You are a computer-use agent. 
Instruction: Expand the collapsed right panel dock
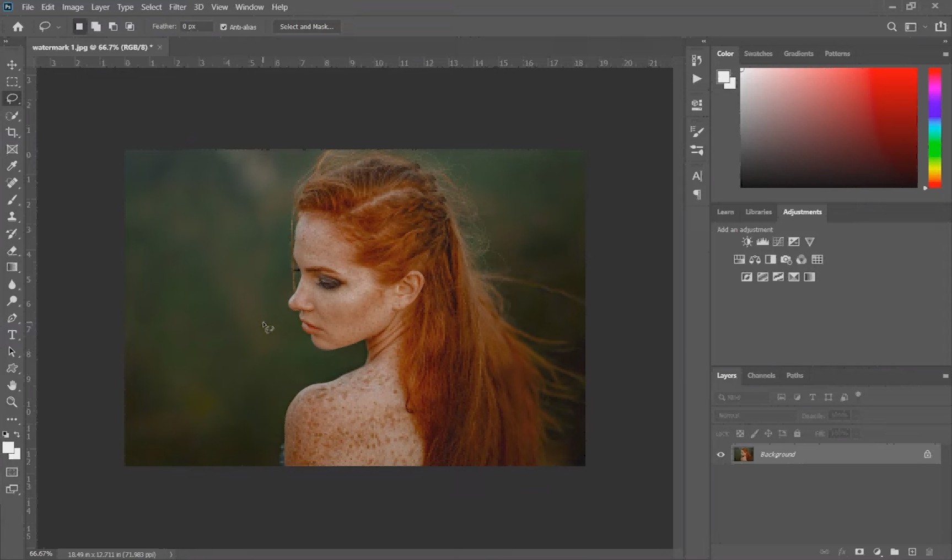pyautogui.click(x=703, y=41)
